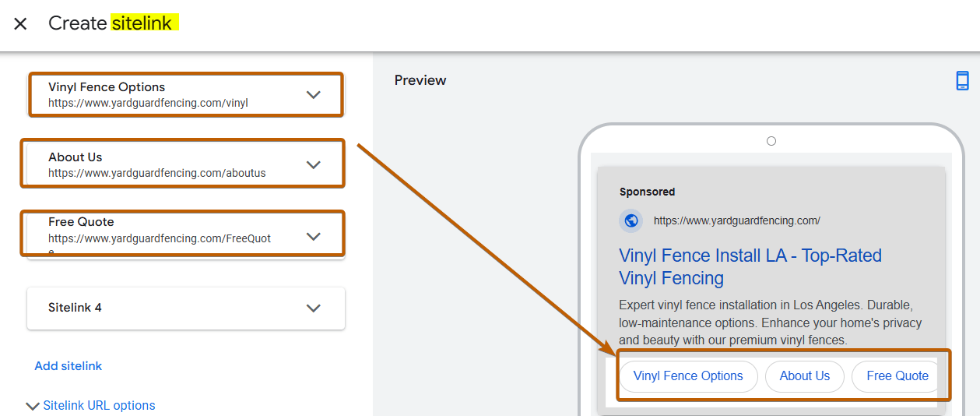
Task: Click the Sitelink URL options chevron arrow
Action: pyautogui.click(x=33, y=406)
